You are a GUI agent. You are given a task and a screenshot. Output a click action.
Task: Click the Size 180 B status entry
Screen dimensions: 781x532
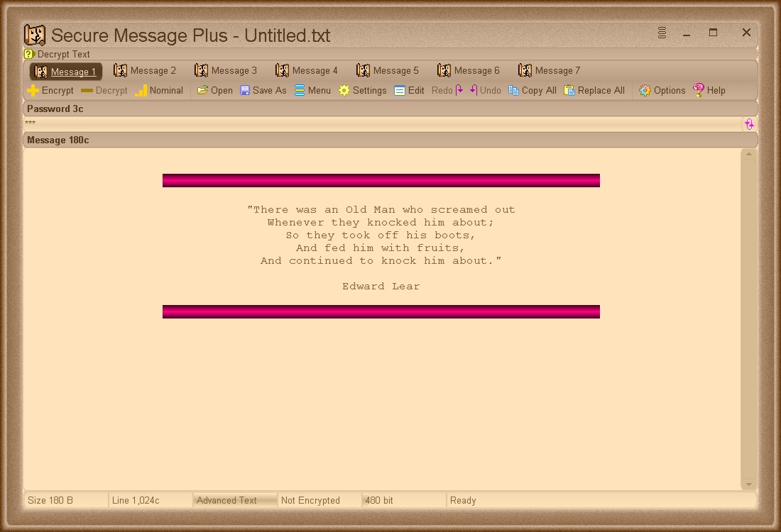tap(65, 500)
